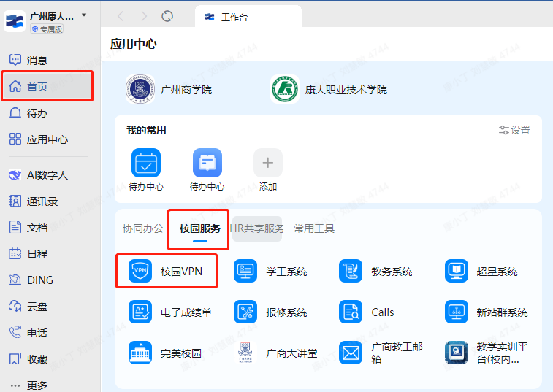
Task: Open 电子成绩单 app
Action: [x=170, y=312]
